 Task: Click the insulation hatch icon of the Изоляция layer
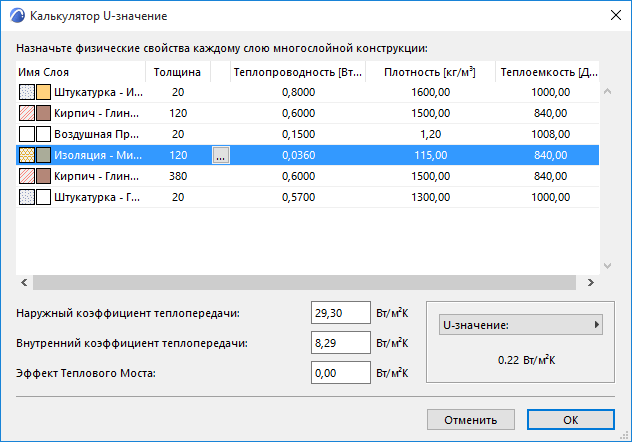[26, 155]
